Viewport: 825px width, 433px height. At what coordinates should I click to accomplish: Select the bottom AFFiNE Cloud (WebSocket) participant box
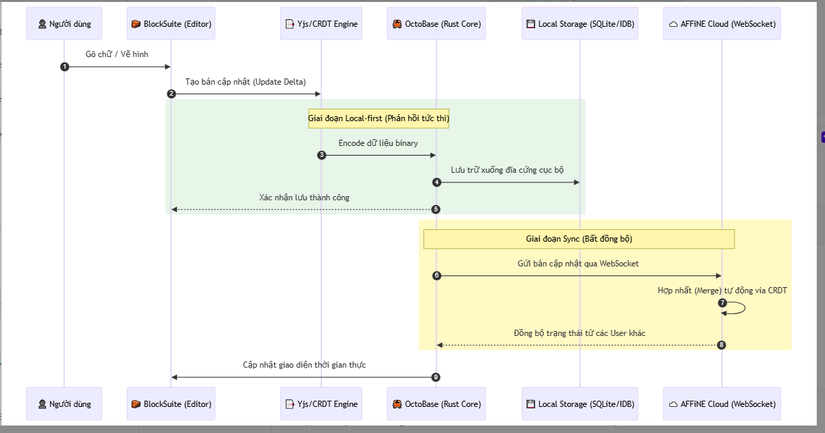(x=721, y=404)
